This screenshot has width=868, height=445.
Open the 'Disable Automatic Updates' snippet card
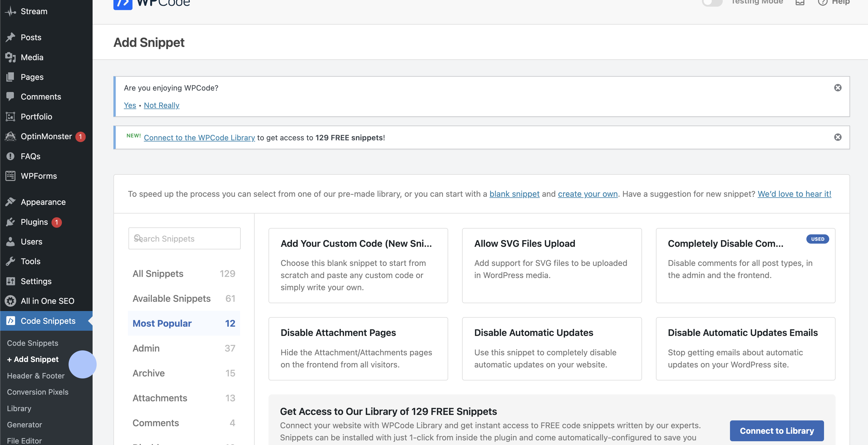tap(551, 349)
